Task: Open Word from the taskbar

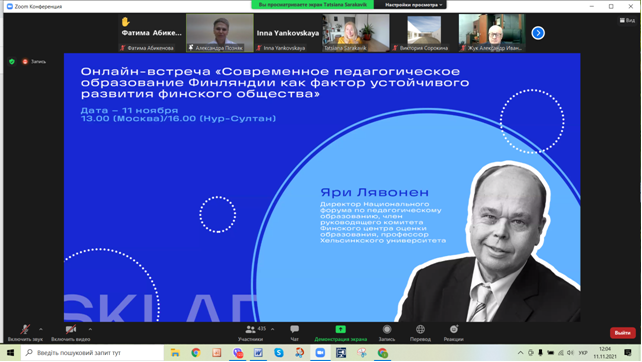Action: pyautogui.click(x=258, y=353)
